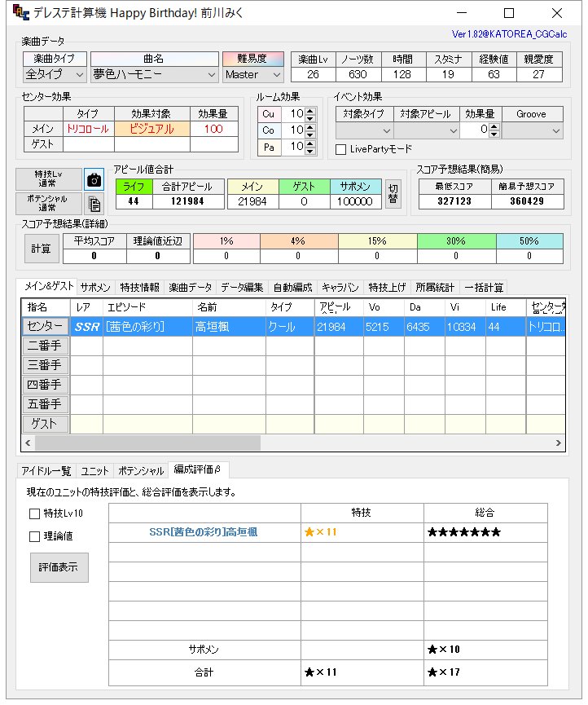Click the レア column header

[x=86, y=307]
